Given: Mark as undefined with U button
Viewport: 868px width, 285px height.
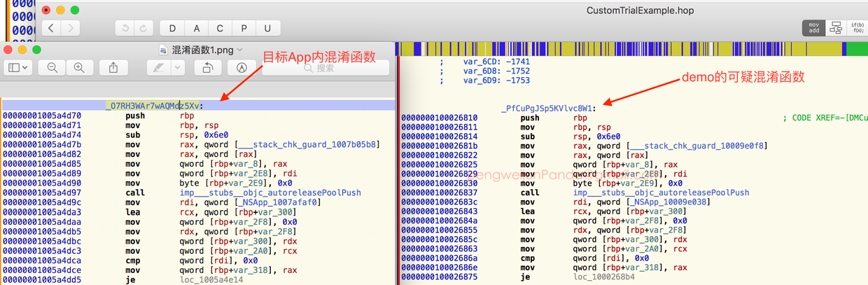Looking at the screenshot, I should click(268, 28).
